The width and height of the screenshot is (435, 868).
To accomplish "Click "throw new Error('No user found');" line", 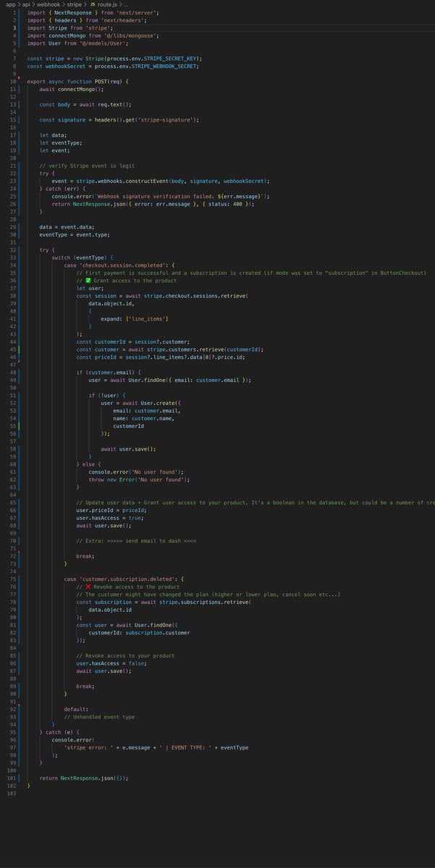I will pyautogui.click(x=139, y=480).
